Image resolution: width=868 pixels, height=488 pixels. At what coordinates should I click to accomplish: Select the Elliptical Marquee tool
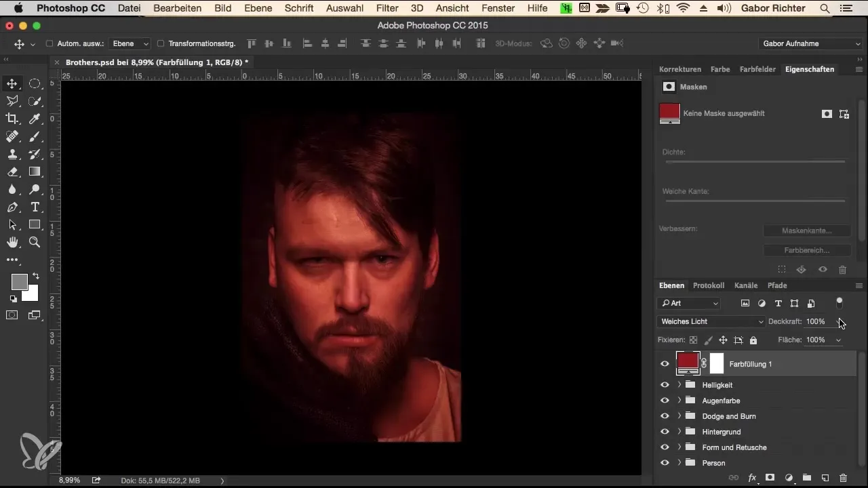click(35, 84)
